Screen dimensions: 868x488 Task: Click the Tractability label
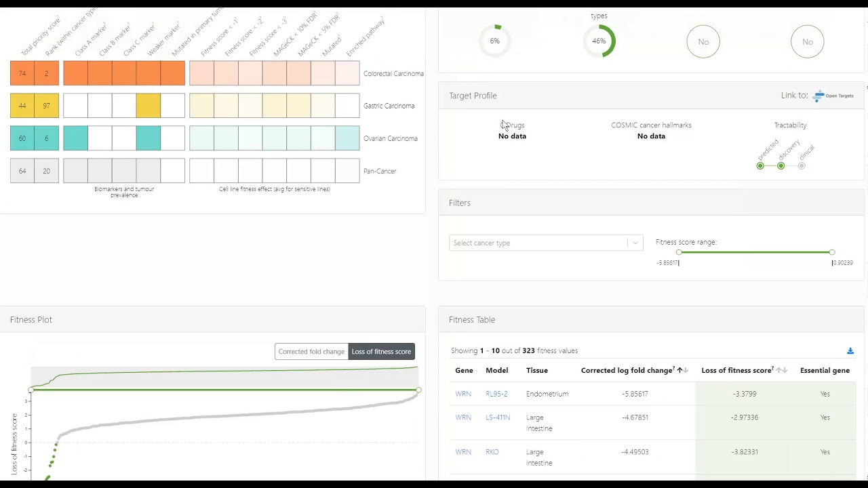791,125
